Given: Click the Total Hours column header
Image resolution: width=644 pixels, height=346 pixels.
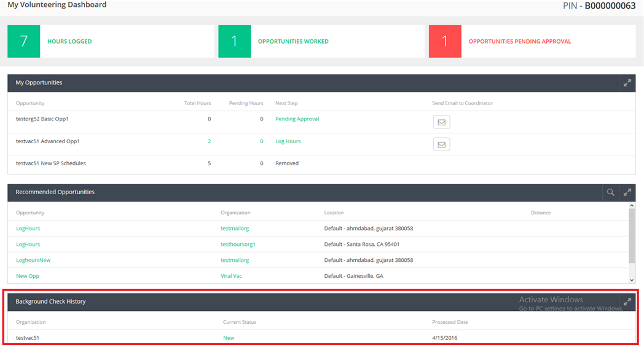Looking at the screenshot, I should [197, 103].
